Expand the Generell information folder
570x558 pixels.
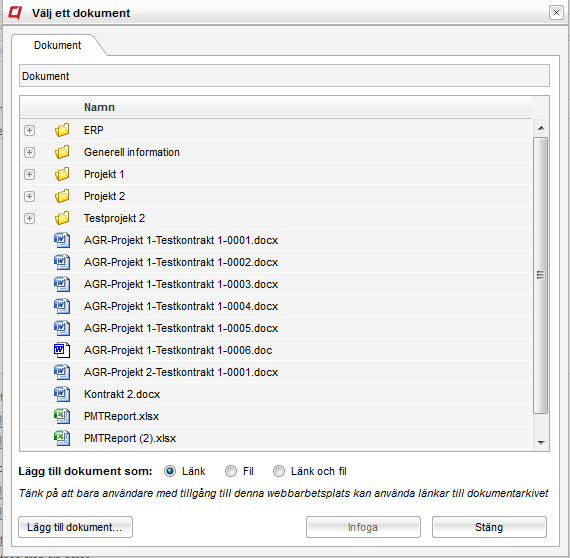tap(29, 152)
